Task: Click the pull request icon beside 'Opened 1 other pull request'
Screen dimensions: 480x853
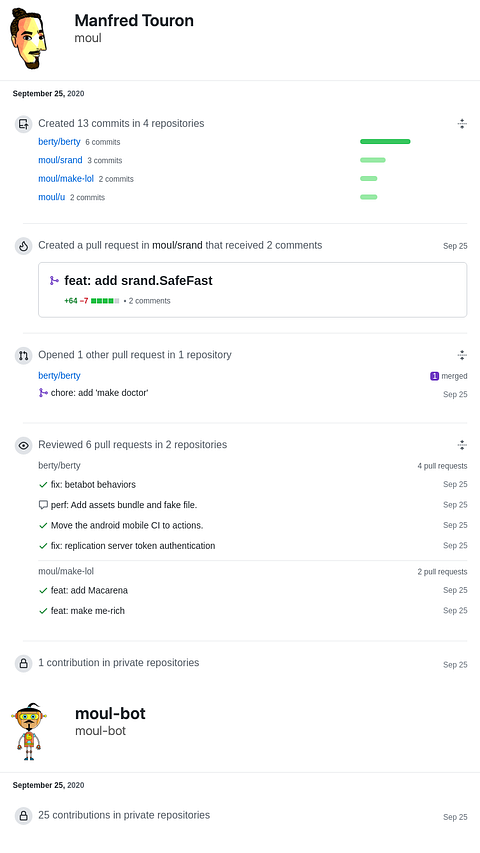Action: click(23, 356)
